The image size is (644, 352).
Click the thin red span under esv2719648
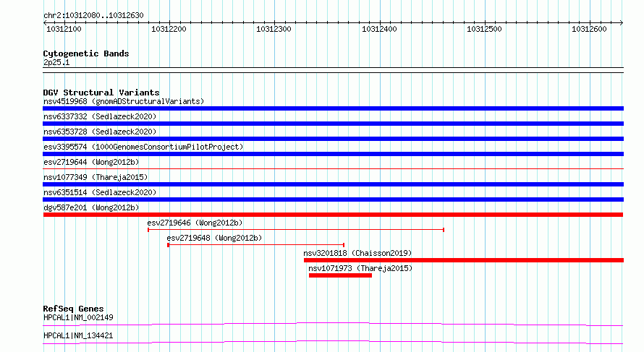click(x=255, y=245)
